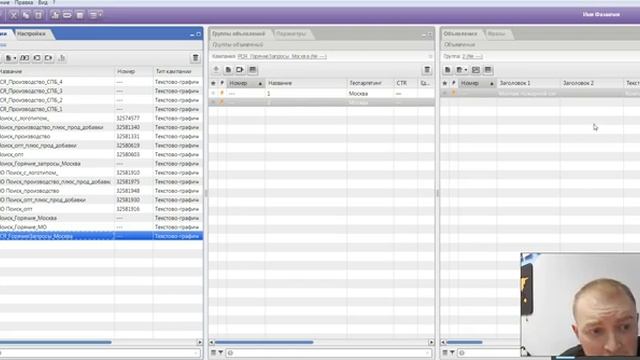Screen dimensions: 640x360
Task: Open the ? help menu
Action: [x=53, y=2]
